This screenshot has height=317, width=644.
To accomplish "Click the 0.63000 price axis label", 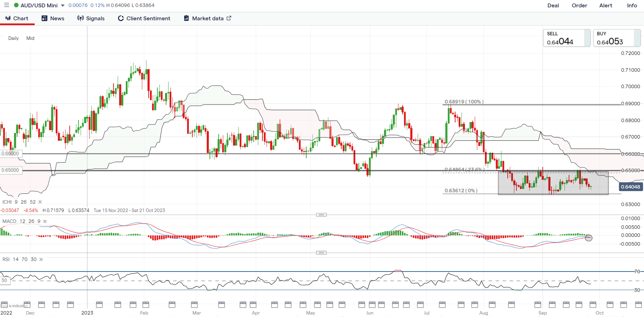I will point(630,204).
